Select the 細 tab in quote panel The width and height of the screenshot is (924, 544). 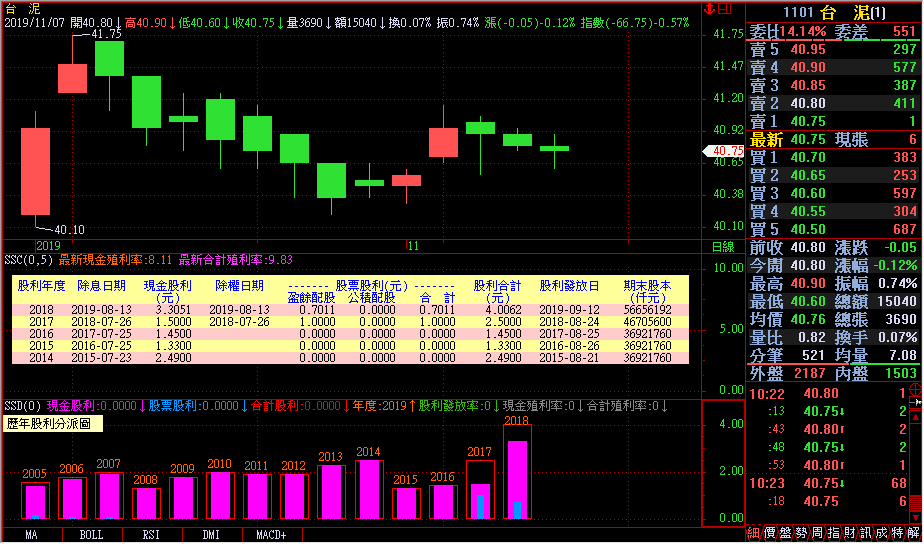754,534
